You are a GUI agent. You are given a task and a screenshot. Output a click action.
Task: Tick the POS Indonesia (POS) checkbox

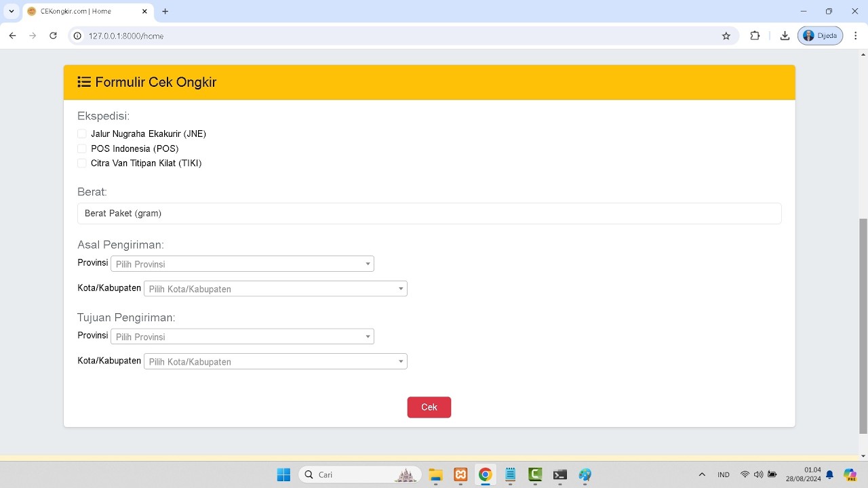(x=82, y=148)
